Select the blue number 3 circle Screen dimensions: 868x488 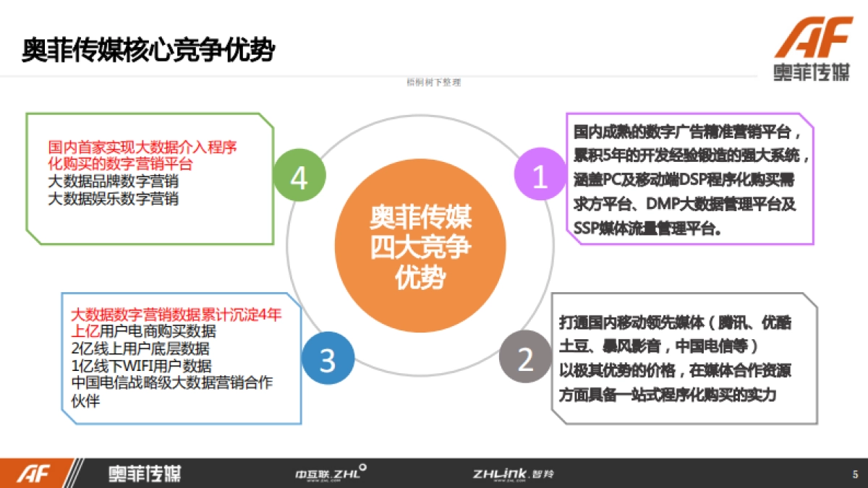(x=329, y=358)
